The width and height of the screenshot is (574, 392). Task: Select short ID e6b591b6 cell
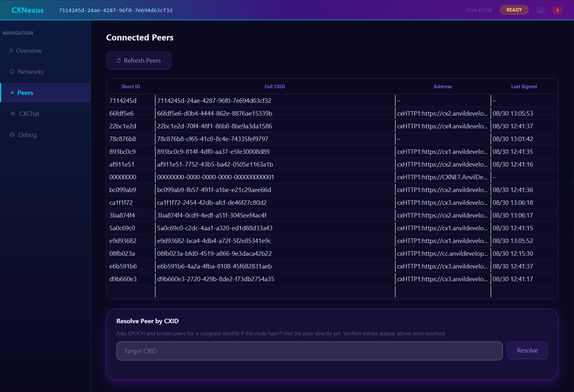click(x=131, y=266)
